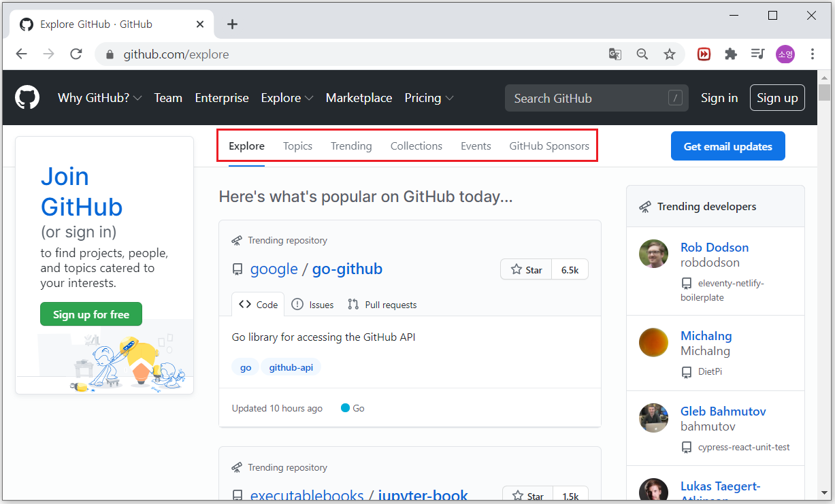This screenshot has width=835, height=504.
Task: Click repo icon next to cypress-react-unit-test
Action: 687,448
